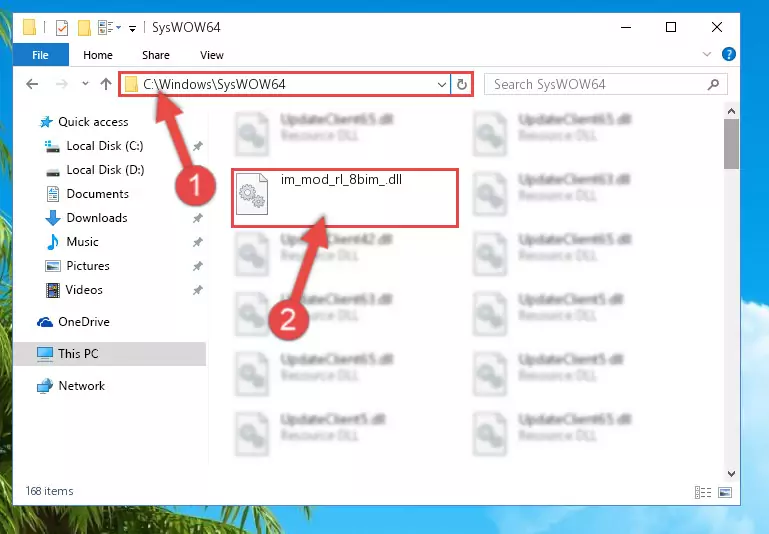769x534 pixels.
Task: Go up one folder level
Action: 105,84
